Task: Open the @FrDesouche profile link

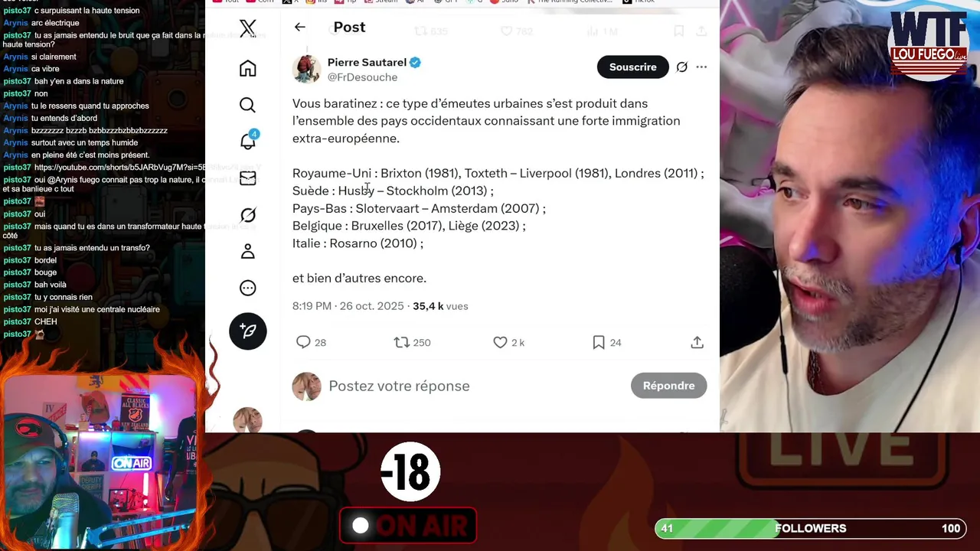Action: pos(362,77)
